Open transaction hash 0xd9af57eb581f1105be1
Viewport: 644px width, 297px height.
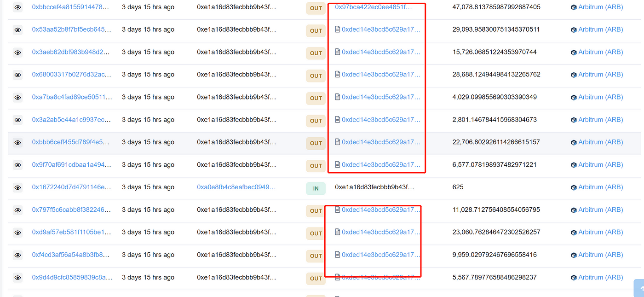tap(71, 232)
